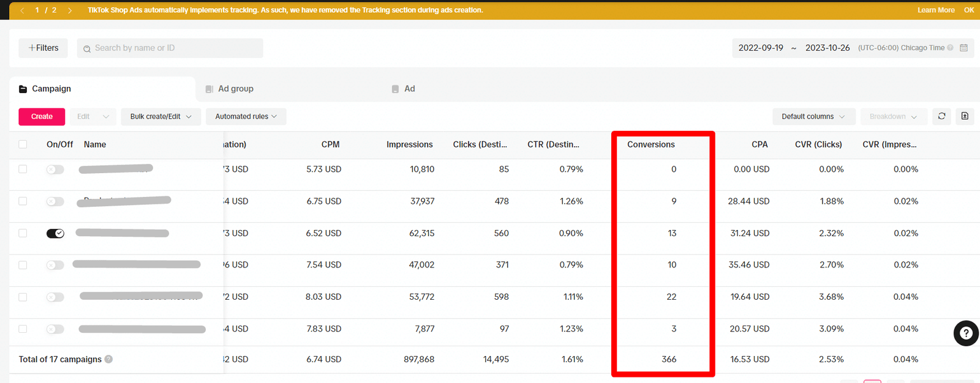Image resolution: width=980 pixels, height=383 pixels.
Task: Go to next notification banner arrow
Action: (x=70, y=10)
